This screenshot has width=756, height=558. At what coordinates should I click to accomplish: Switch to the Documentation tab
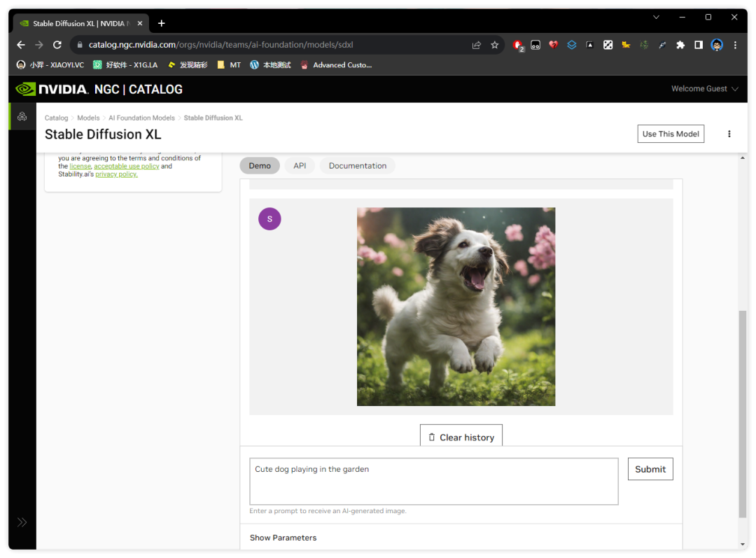357,166
